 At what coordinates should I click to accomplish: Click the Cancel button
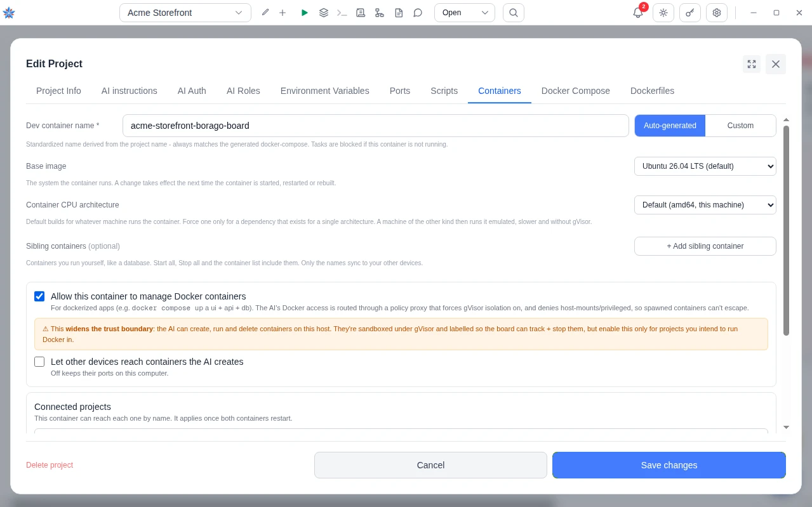coord(430,465)
